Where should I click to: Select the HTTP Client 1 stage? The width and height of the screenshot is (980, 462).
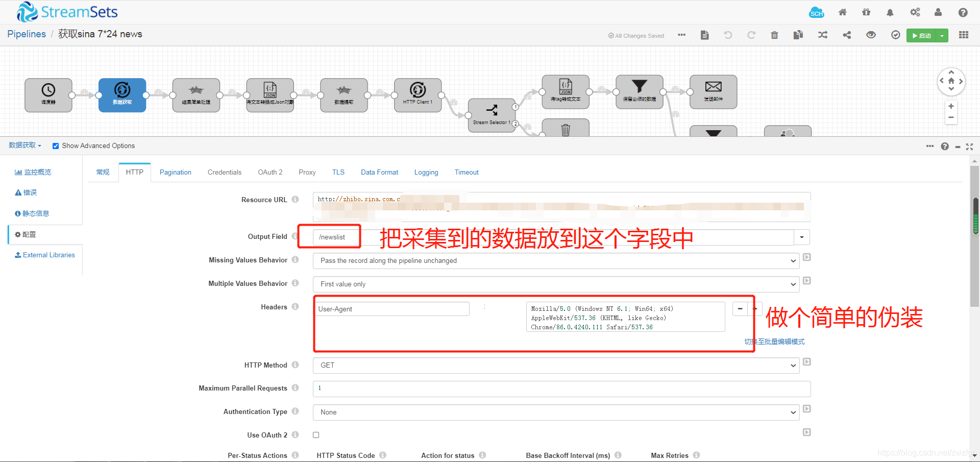click(418, 95)
